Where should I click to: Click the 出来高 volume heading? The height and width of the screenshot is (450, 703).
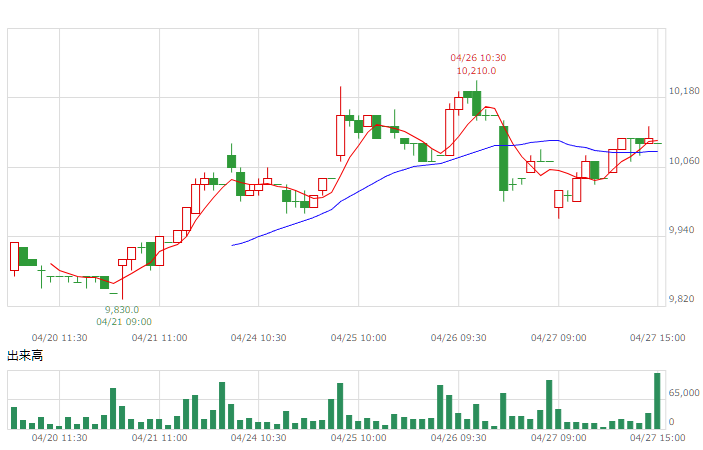(x=25, y=356)
